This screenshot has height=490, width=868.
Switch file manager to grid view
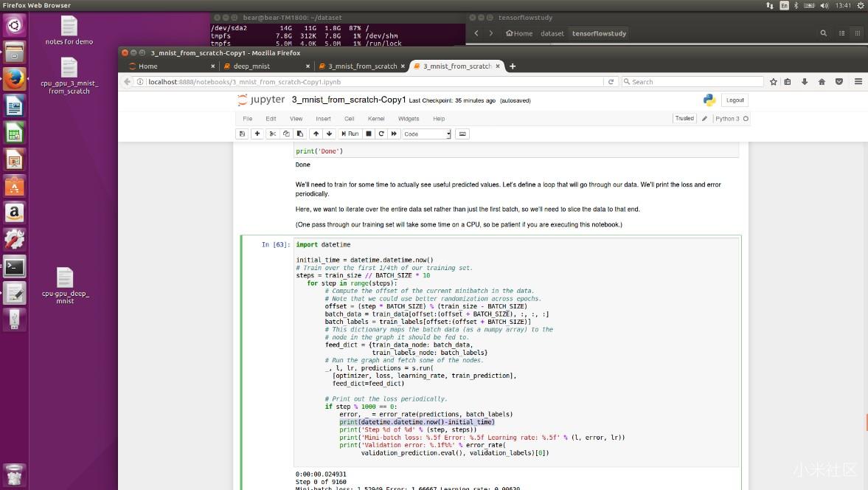point(858,33)
